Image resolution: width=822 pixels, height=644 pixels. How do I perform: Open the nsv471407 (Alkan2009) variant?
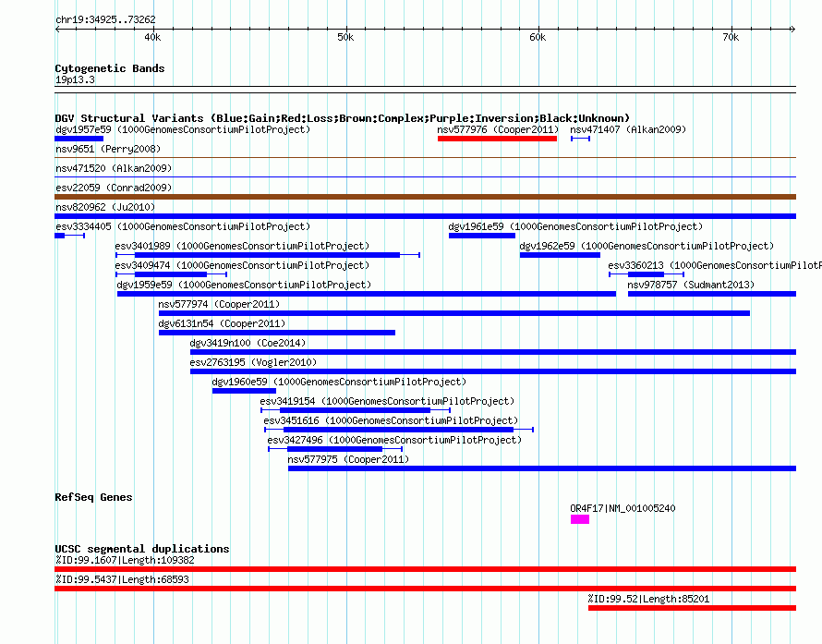(628, 129)
